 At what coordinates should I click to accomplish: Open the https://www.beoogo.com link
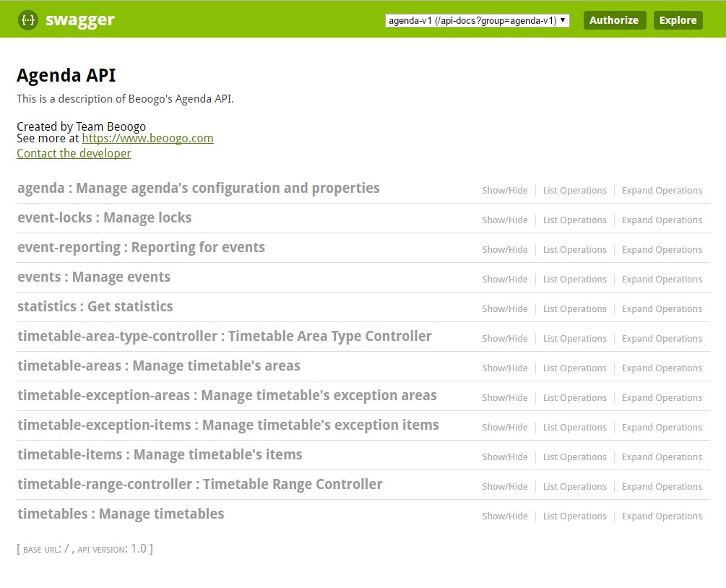pos(147,139)
